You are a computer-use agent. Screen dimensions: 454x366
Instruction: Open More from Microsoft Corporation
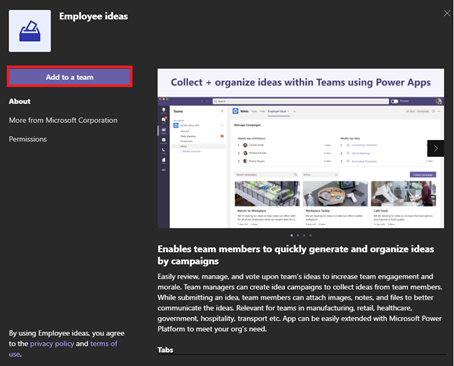click(x=63, y=120)
